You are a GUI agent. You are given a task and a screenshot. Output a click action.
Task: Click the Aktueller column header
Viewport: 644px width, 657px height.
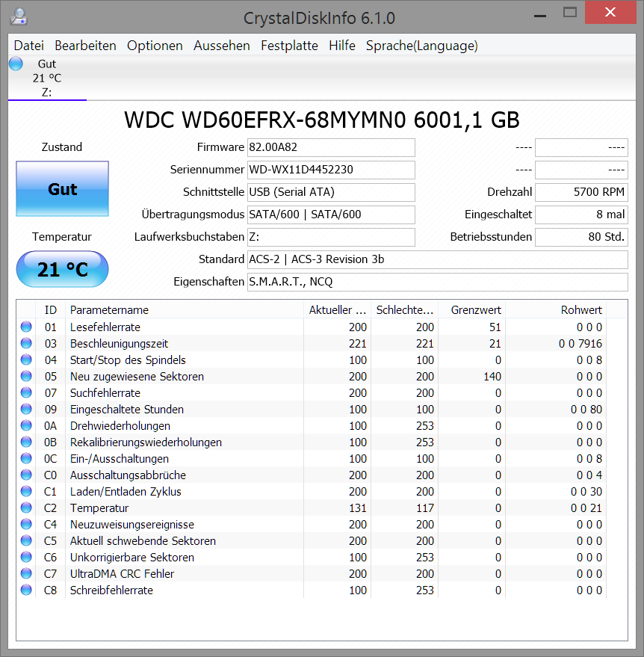338,310
